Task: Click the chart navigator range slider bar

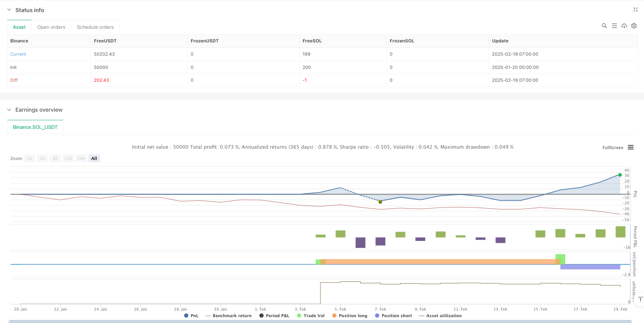Action: 319,321
